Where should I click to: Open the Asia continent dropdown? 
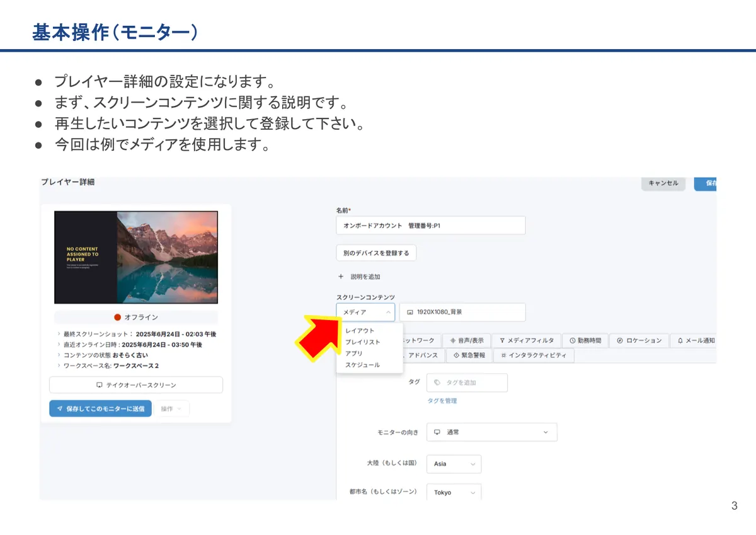pyautogui.click(x=454, y=464)
